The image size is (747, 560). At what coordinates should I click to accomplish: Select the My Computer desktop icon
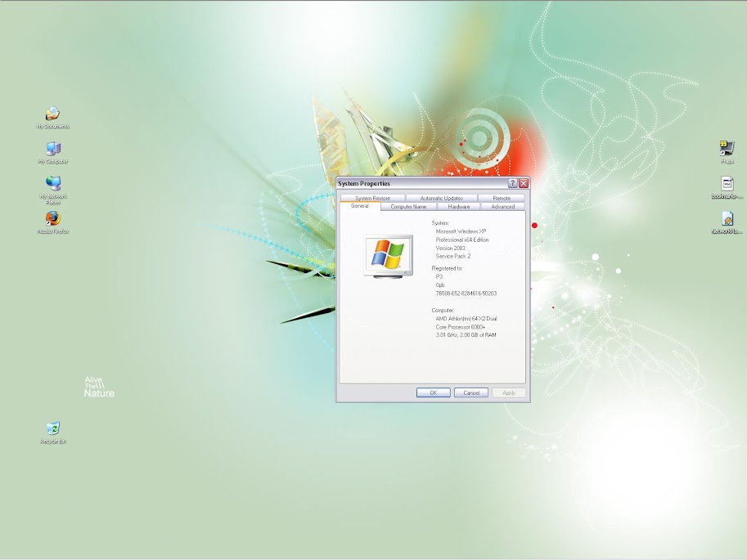coord(52,149)
